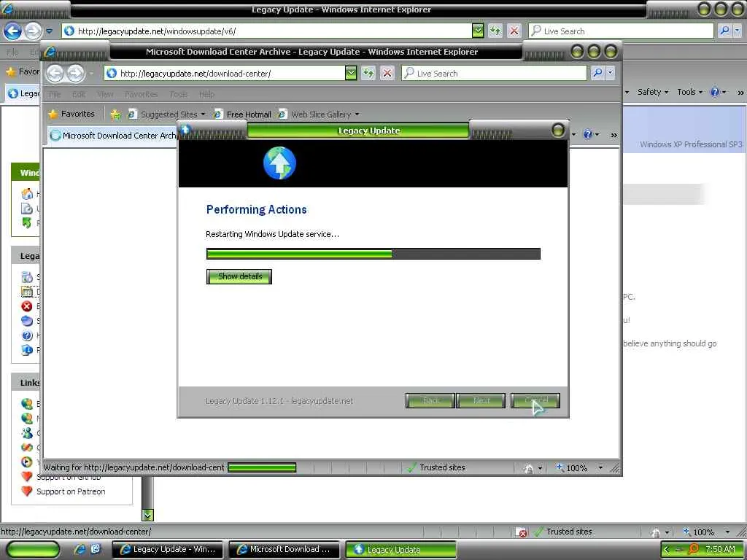Open Favorites menu in Download Center window
Image resolution: width=747 pixels, height=560 pixels.
[141, 94]
